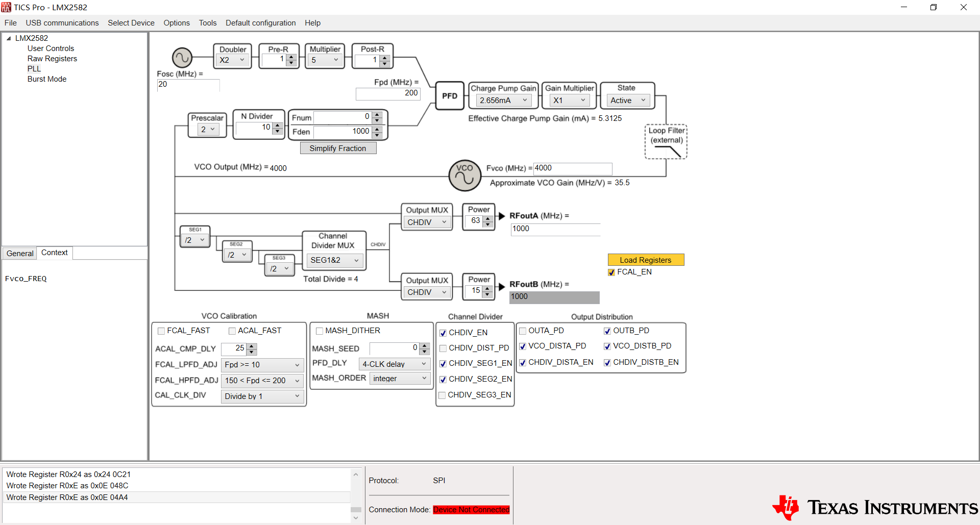Click the RFoutA (MHz) frequency field
980x525 pixels.
(555, 229)
